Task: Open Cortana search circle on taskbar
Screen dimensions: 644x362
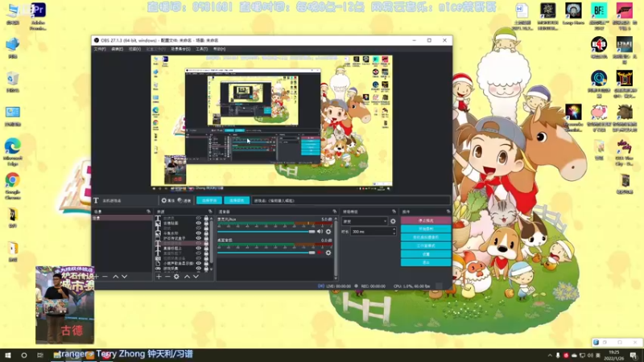Action: pos(24,356)
